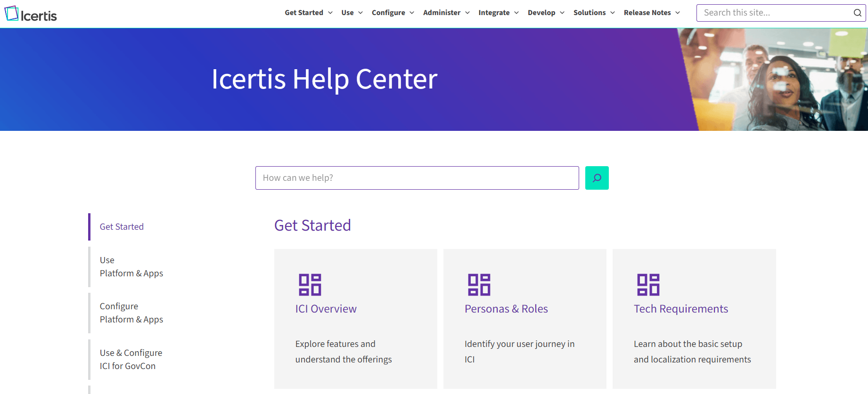Go to Use & Configure ICI for GovCon
The width and height of the screenshot is (868, 394).
point(131,360)
